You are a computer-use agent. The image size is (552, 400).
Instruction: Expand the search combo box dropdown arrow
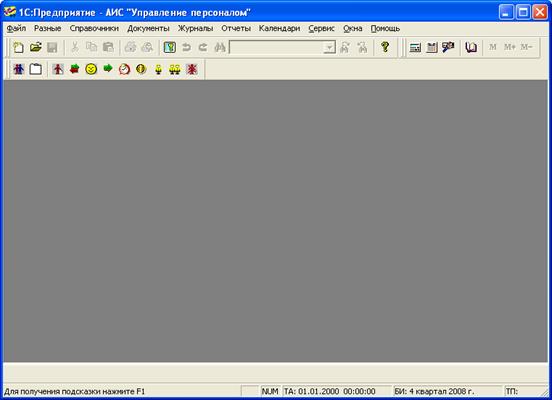coord(330,48)
